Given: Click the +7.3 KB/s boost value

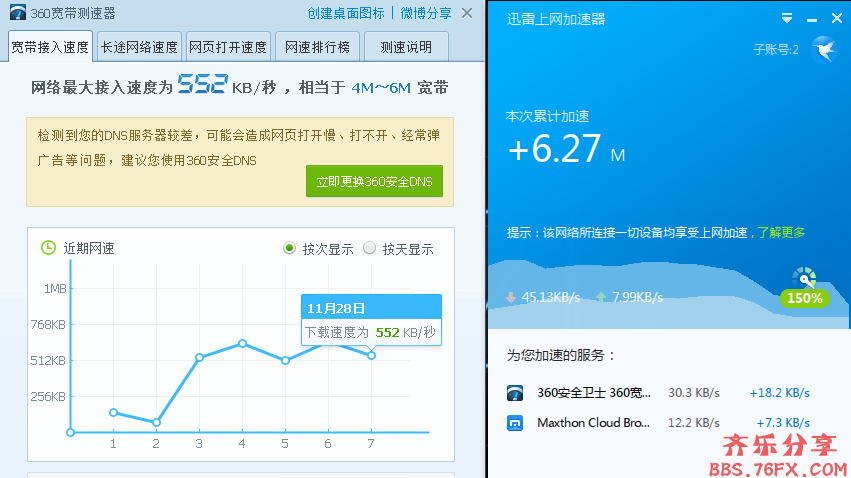Looking at the screenshot, I should [x=783, y=423].
